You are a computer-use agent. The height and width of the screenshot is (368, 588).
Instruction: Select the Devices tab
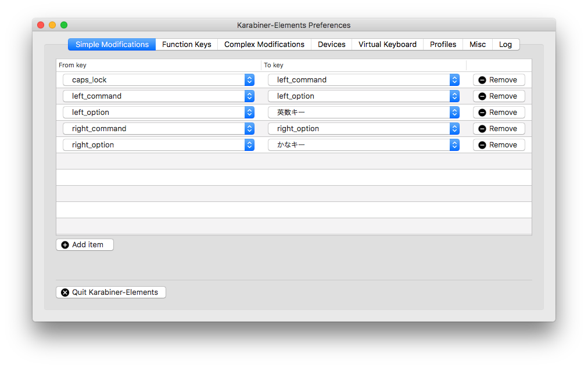tap(332, 44)
